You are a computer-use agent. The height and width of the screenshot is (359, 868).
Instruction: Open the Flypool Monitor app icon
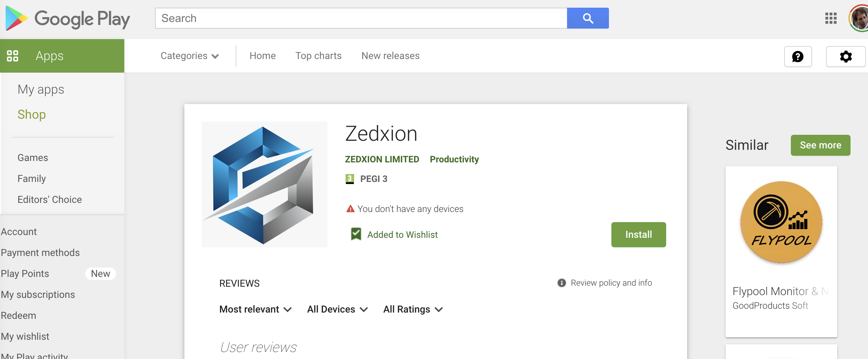pyautogui.click(x=781, y=222)
